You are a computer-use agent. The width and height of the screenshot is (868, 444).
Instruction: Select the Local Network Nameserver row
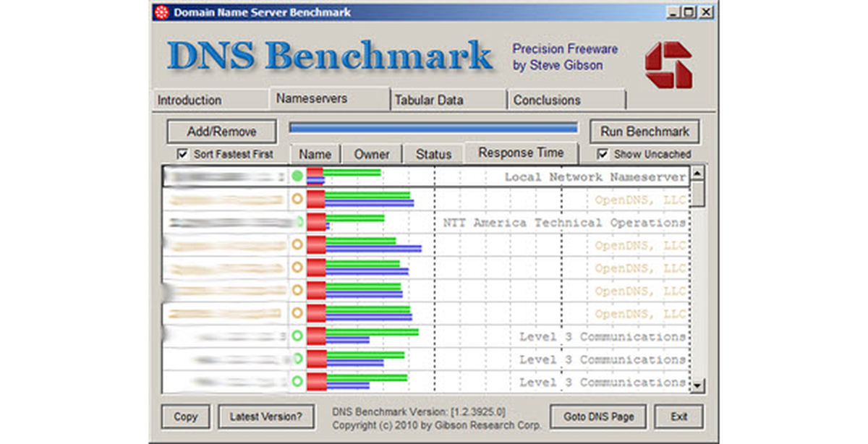[425, 176]
